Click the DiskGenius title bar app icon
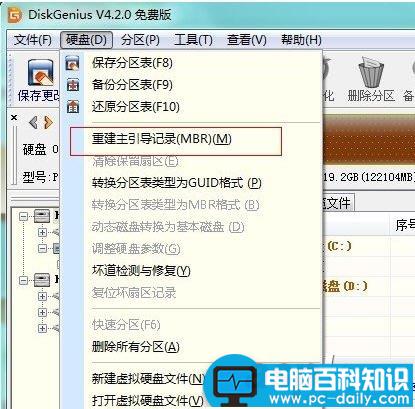This screenshot has height=409, width=415. tap(15, 15)
